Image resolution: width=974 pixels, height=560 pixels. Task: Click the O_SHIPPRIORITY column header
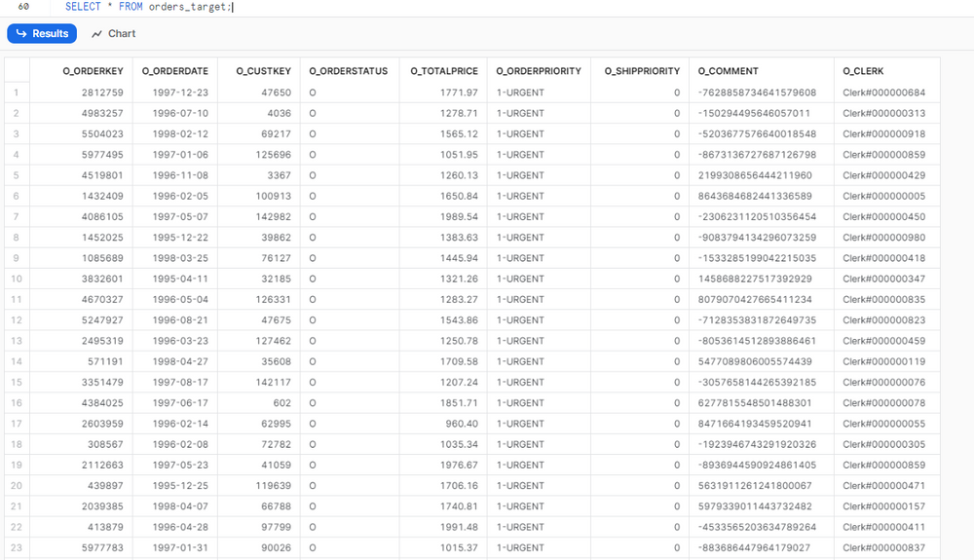pos(642,71)
